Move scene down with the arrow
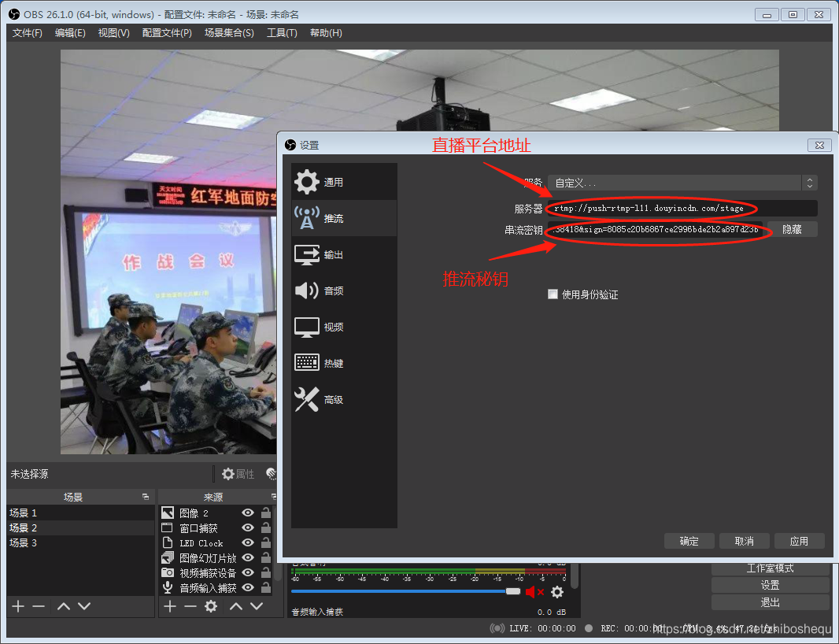 tap(84, 606)
